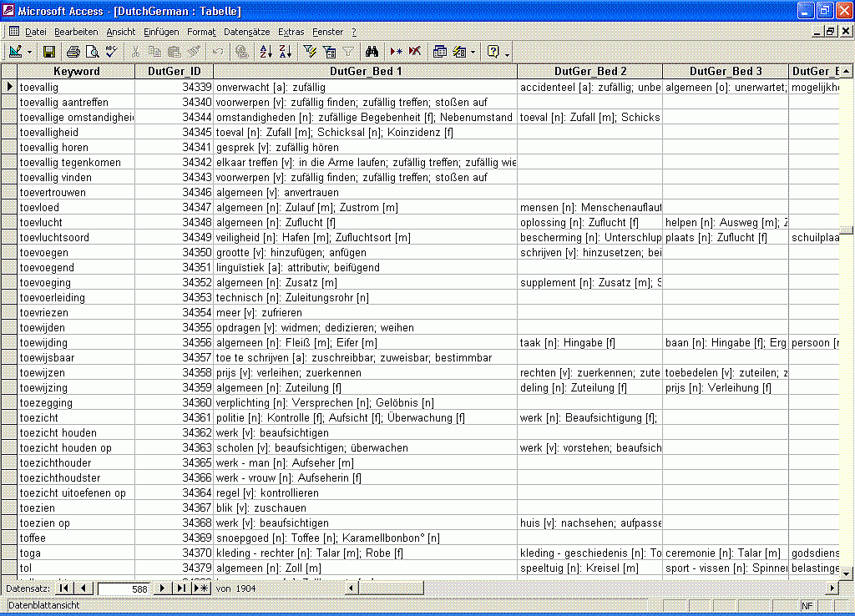Open the Format menu
The image size is (855, 616).
click(x=201, y=32)
